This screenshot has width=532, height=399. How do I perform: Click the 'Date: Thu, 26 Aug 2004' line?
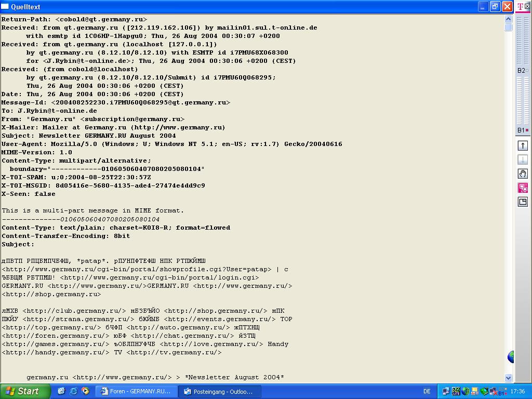coord(92,95)
